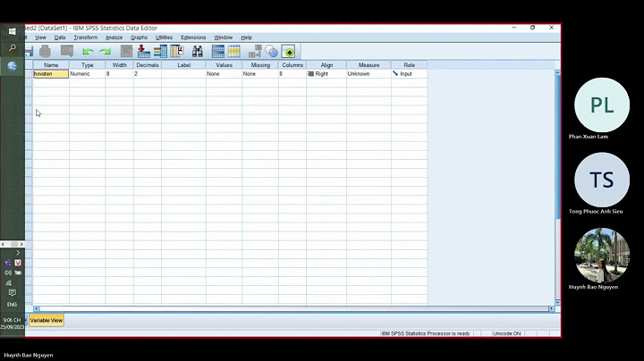Screen dimensions: 644x361
Task: Click the Values cell showing None
Action: (224, 74)
